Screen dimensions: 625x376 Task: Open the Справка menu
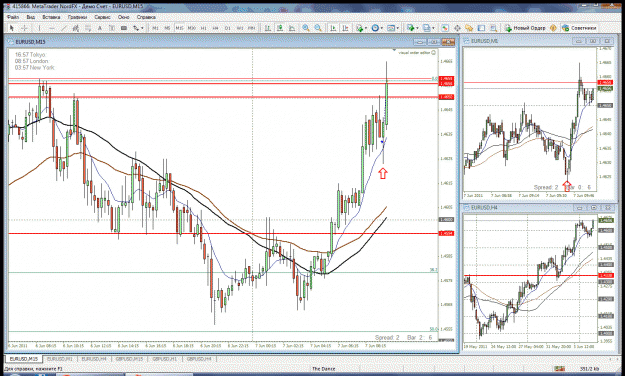[146, 17]
